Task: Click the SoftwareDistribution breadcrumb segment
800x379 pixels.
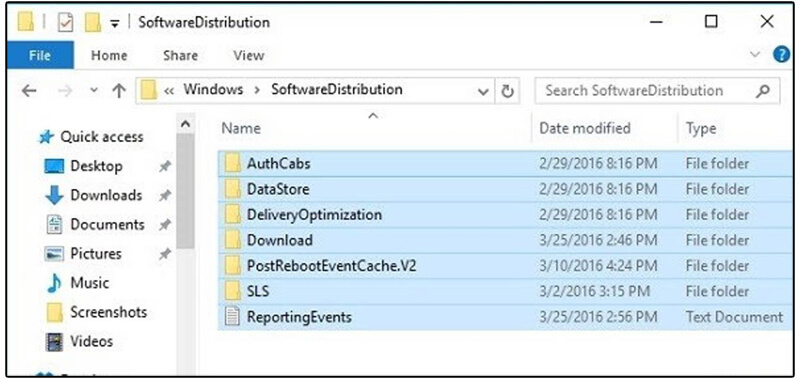Action: coord(337,90)
